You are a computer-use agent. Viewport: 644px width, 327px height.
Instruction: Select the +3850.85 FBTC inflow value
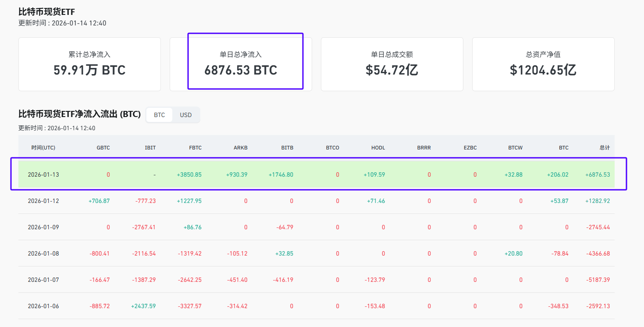(189, 174)
